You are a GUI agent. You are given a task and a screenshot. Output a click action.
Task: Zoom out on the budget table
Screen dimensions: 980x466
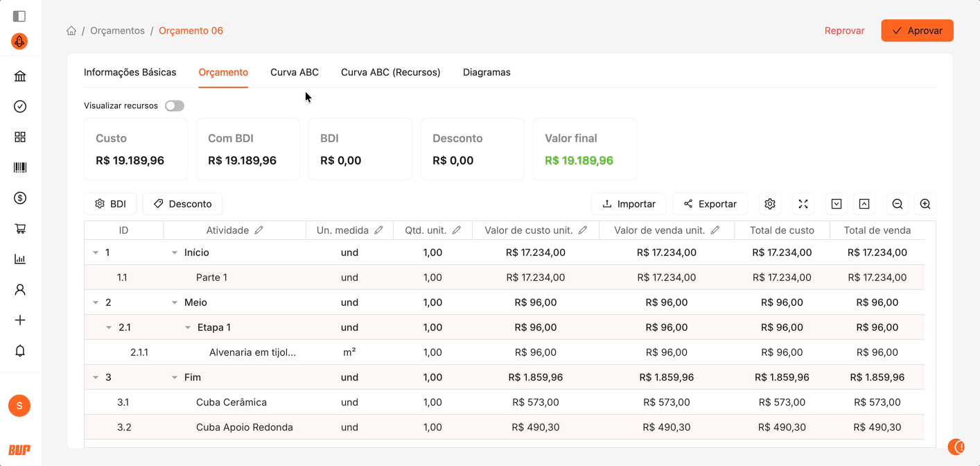[x=897, y=204]
